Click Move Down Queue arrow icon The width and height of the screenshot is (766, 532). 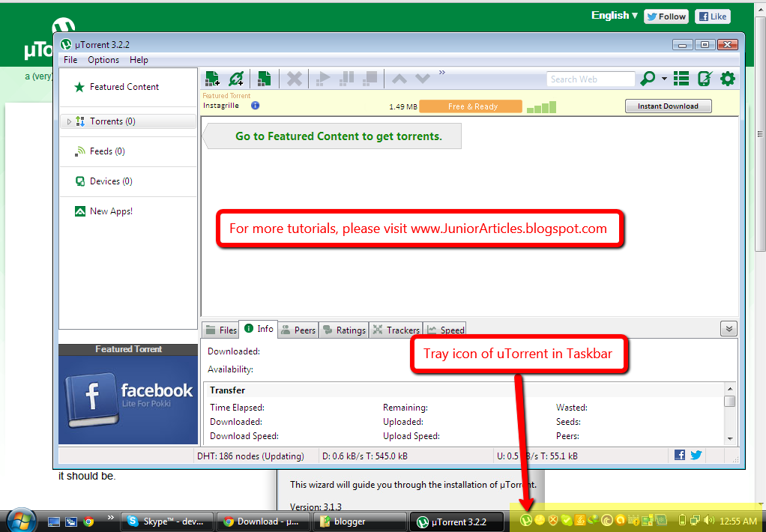coord(422,79)
